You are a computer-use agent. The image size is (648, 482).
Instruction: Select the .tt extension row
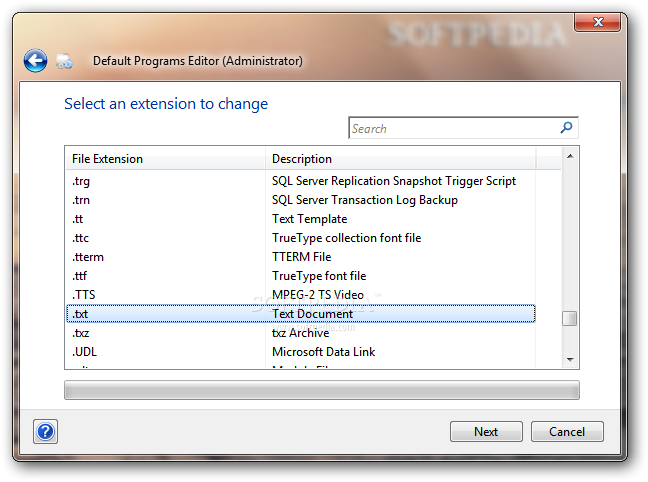tap(300, 219)
